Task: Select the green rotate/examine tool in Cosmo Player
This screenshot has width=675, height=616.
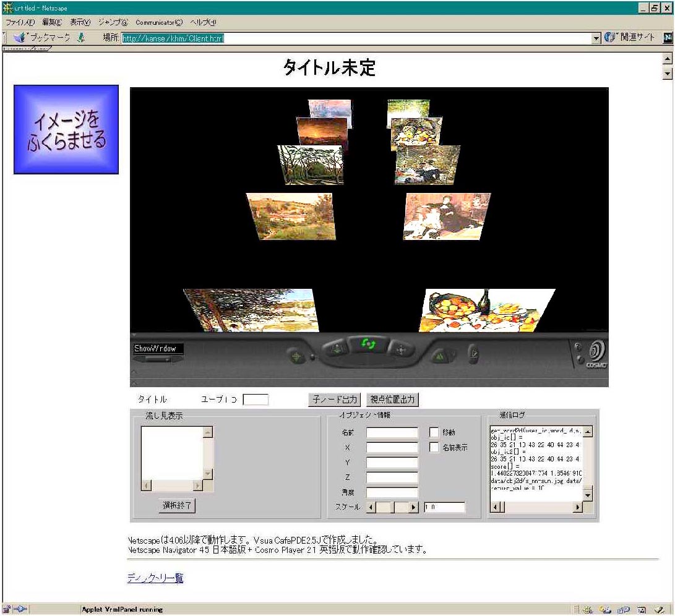Action: [x=368, y=344]
